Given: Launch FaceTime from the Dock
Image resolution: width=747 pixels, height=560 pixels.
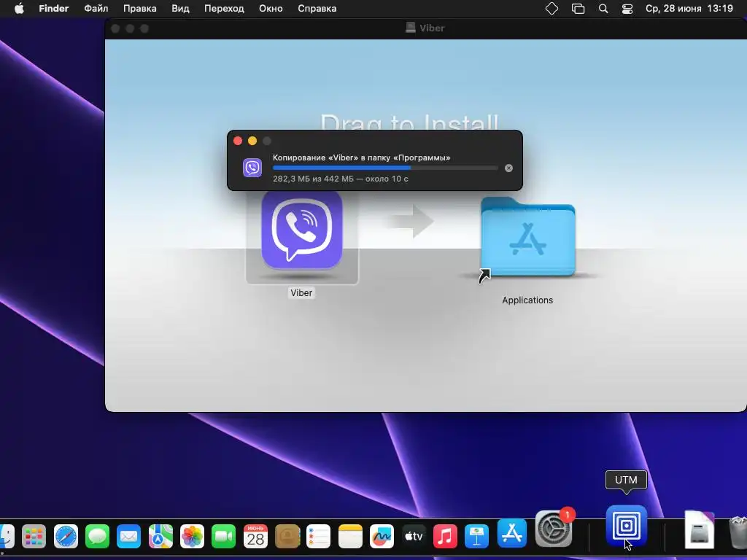Looking at the screenshot, I should pyautogui.click(x=223, y=537).
